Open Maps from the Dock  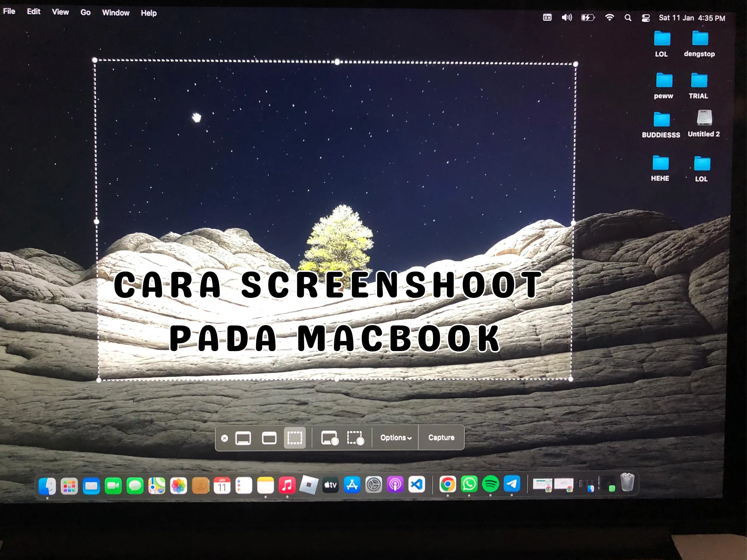click(x=157, y=486)
